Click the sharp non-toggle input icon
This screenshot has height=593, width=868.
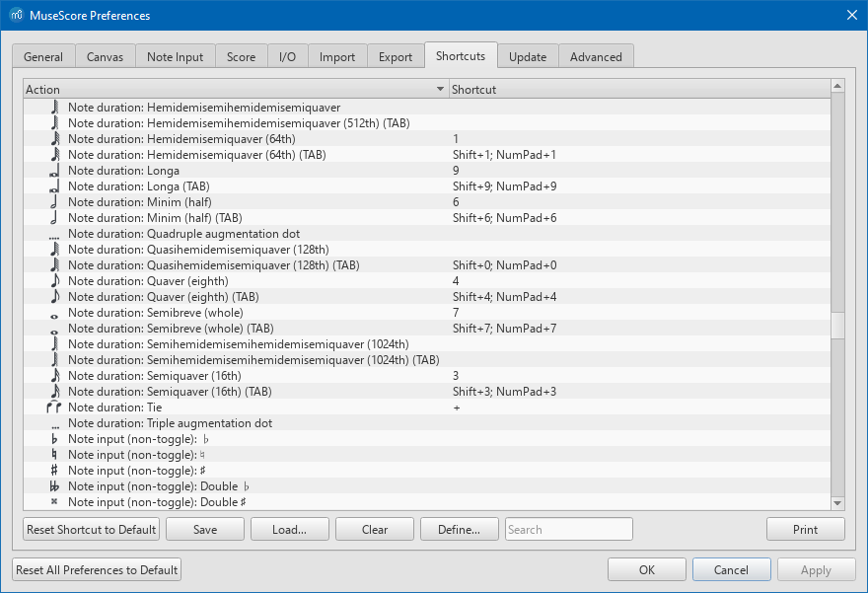(x=54, y=471)
